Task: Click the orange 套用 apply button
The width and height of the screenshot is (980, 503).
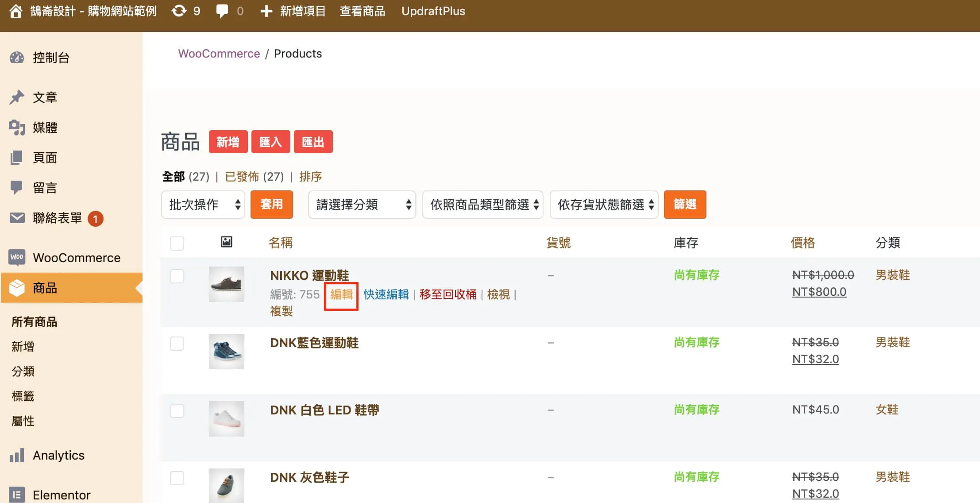Action: tap(271, 205)
